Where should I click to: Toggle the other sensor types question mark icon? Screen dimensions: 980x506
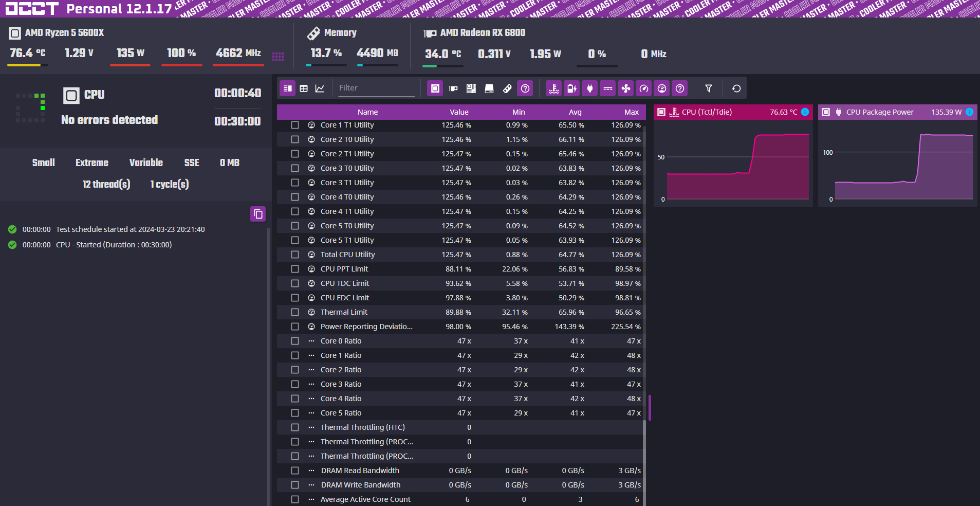[680, 88]
